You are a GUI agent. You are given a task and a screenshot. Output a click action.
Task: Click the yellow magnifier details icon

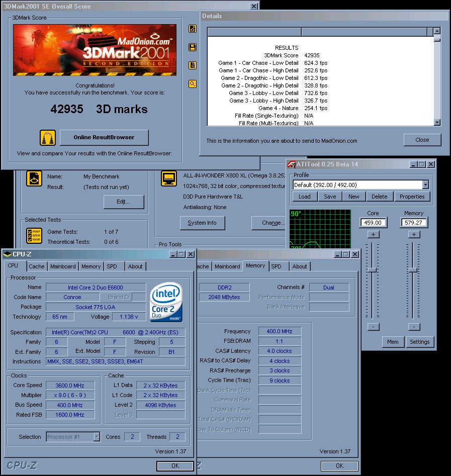pyautogui.click(x=193, y=84)
